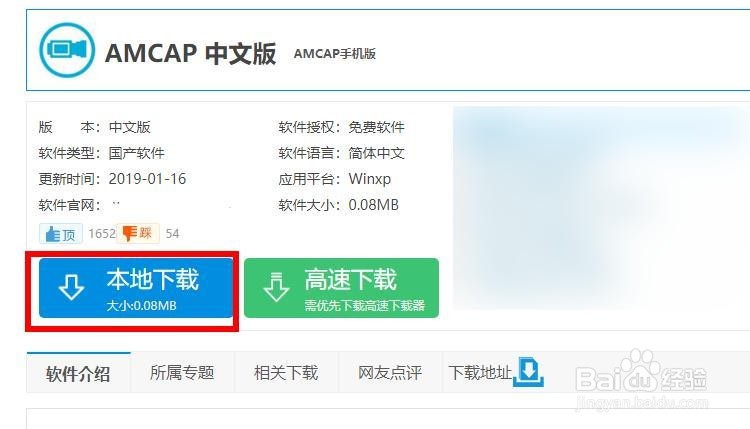Viewport: 750px width, 429px height.
Task: Click the thumbs-up 顶 button
Action: [61, 234]
